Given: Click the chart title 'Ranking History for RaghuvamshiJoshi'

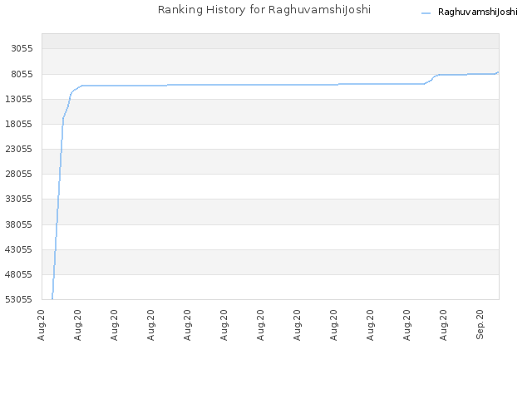Looking at the screenshot, I should pos(264,10).
